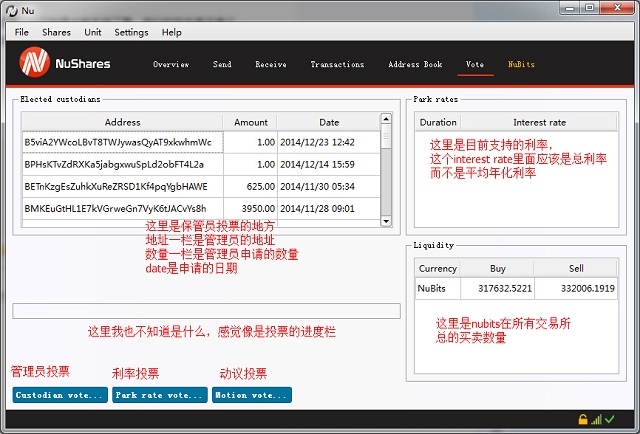Viewport: 640px width, 434px height.
Task: Click the wallet lock status icon
Action: point(583,419)
